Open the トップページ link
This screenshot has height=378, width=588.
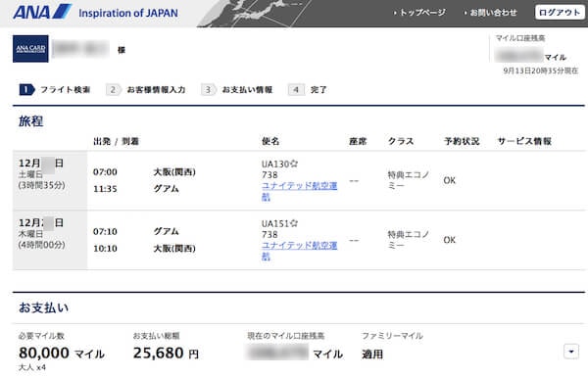(x=419, y=13)
